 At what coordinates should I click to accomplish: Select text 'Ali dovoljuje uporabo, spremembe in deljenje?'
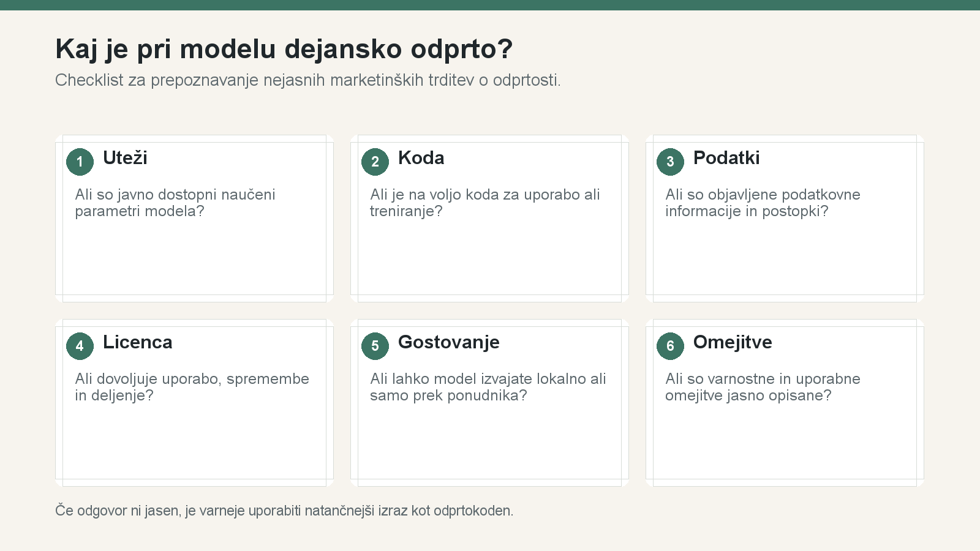coord(192,387)
